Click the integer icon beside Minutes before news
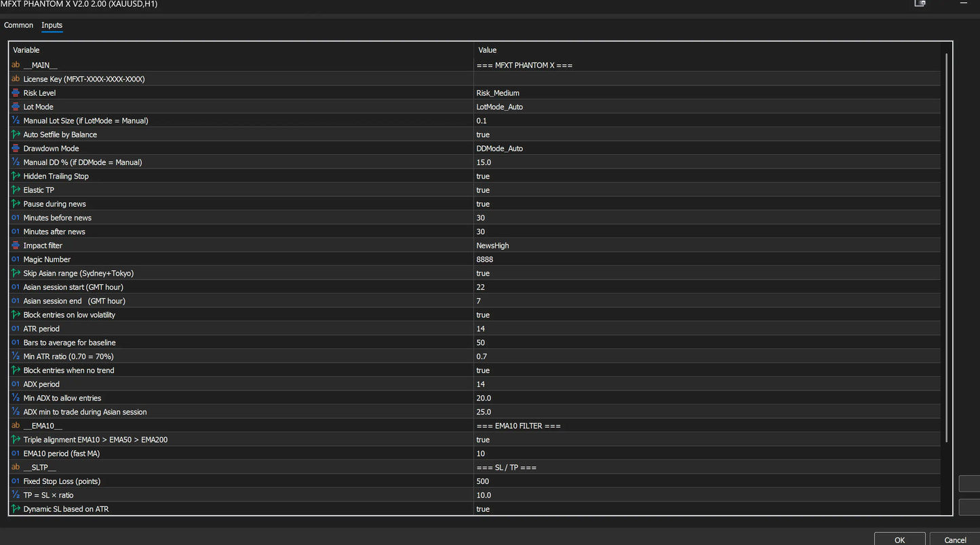 pyautogui.click(x=16, y=218)
